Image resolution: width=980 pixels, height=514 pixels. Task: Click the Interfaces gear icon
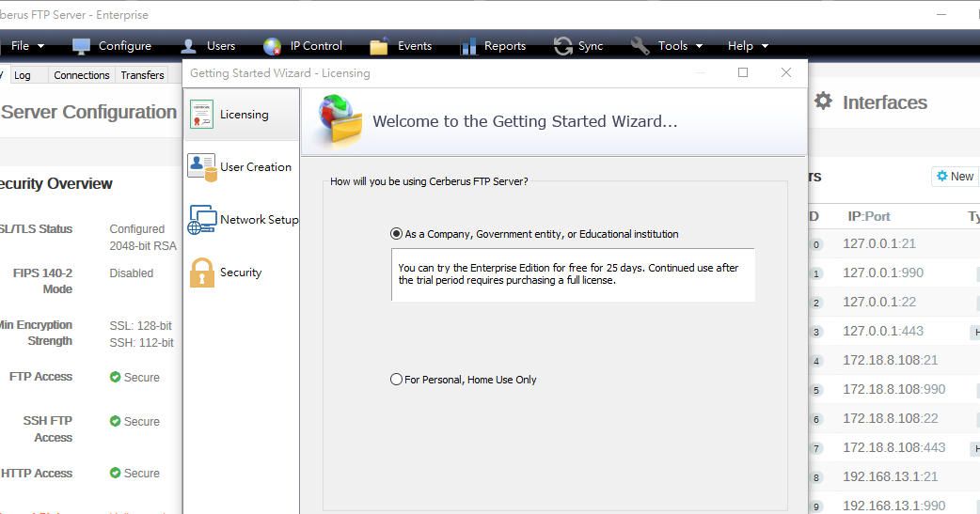pyautogui.click(x=823, y=101)
